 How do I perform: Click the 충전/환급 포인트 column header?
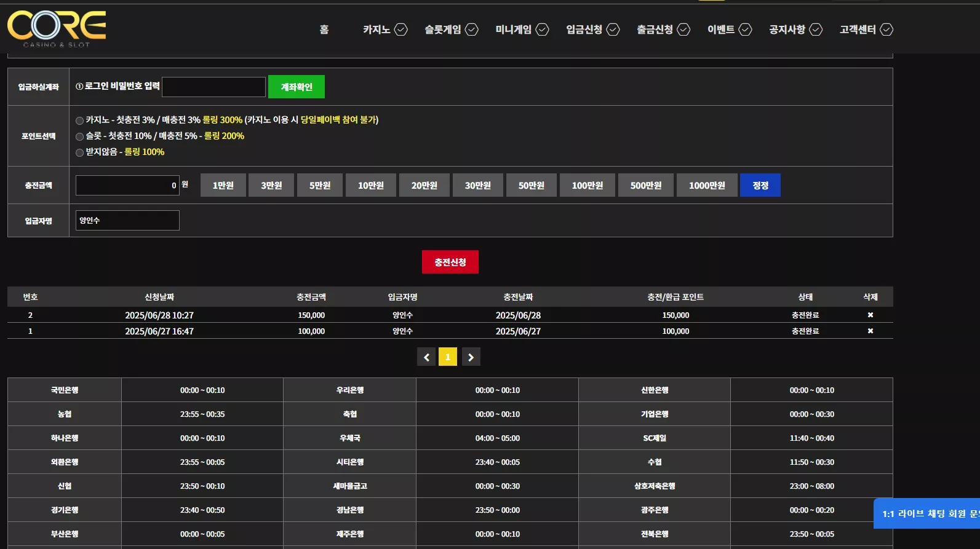tap(675, 297)
